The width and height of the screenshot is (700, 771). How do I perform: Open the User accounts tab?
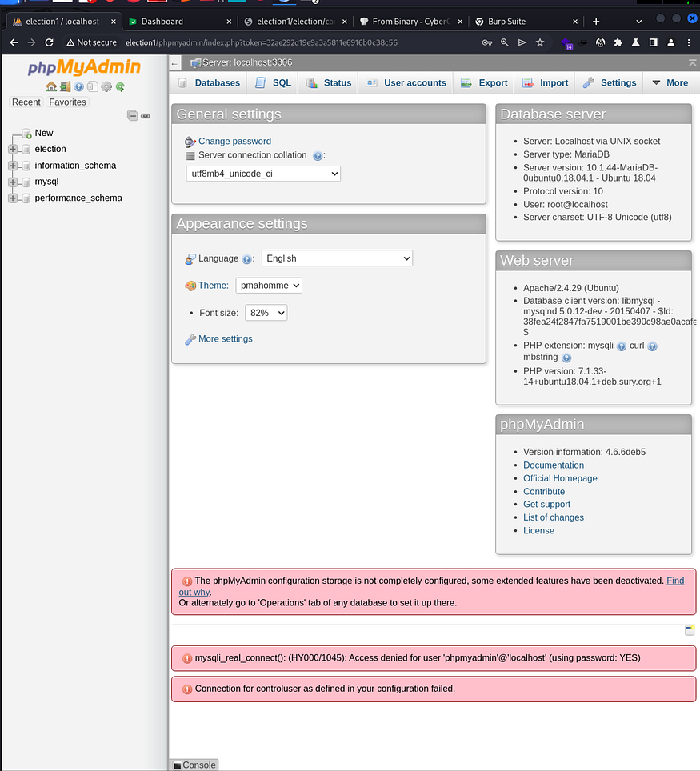point(406,83)
